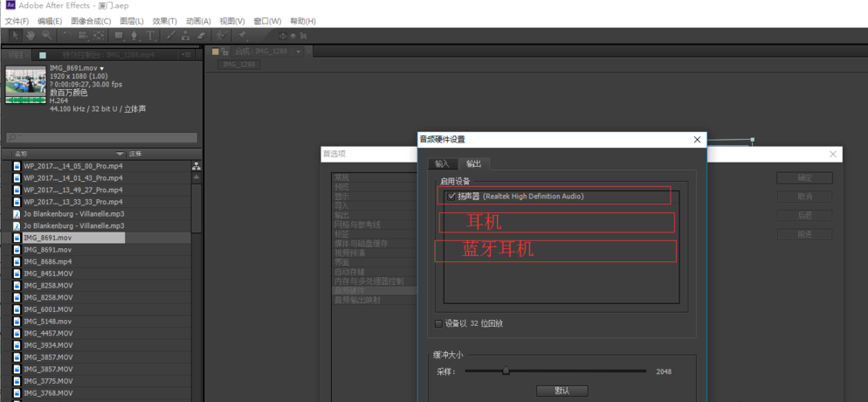Select 媒体与磁盘缓存 in preferences list

pyautogui.click(x=361, y=244)
